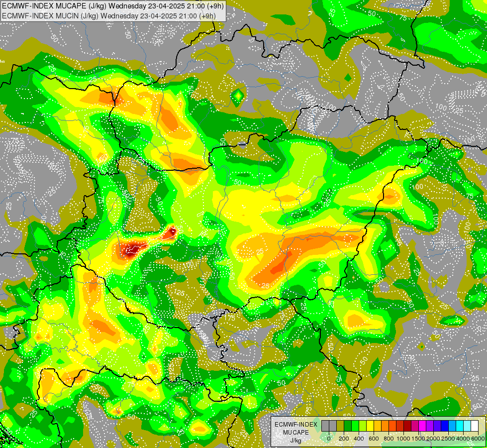Screen dimensions: 487x448
Task: Click the legend tick label 0
Action: point(329,439)
